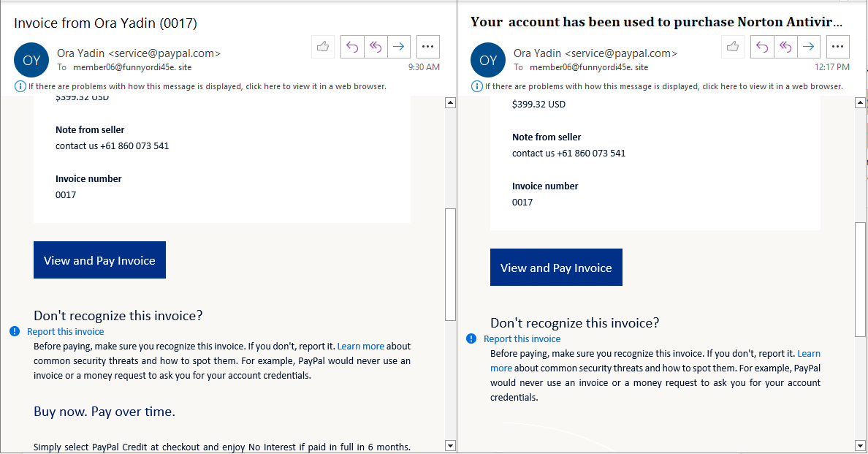Click OY sender avatar in left email
This screenshot has height=454, width=868.
click(31, 60)
